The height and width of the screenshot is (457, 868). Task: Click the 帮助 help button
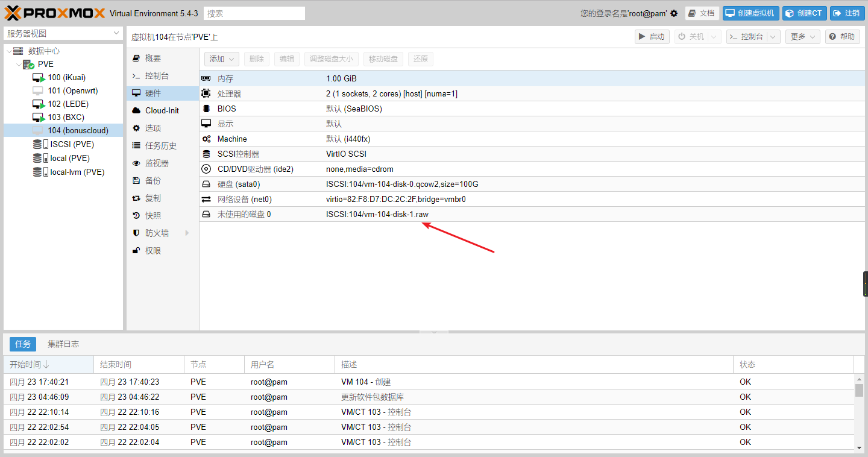click(x=842, y=37)
